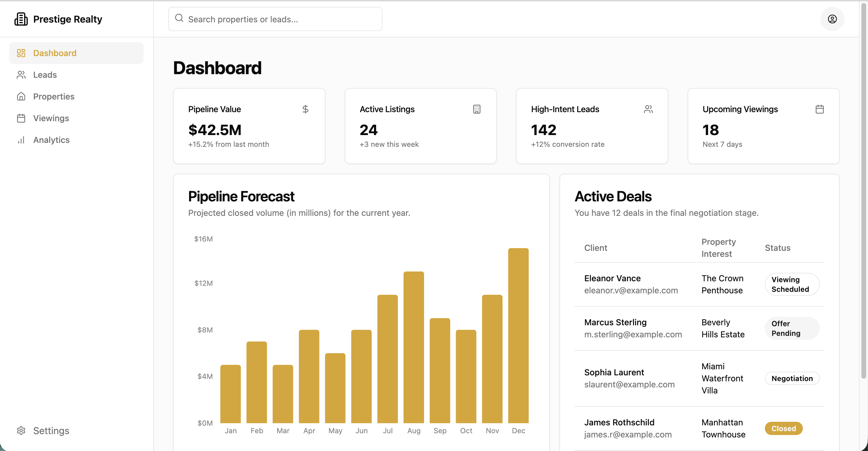Click the Leads people icon in sidebar
The width and height of the screenshot is (868, 451).
(x=21, y=75)
